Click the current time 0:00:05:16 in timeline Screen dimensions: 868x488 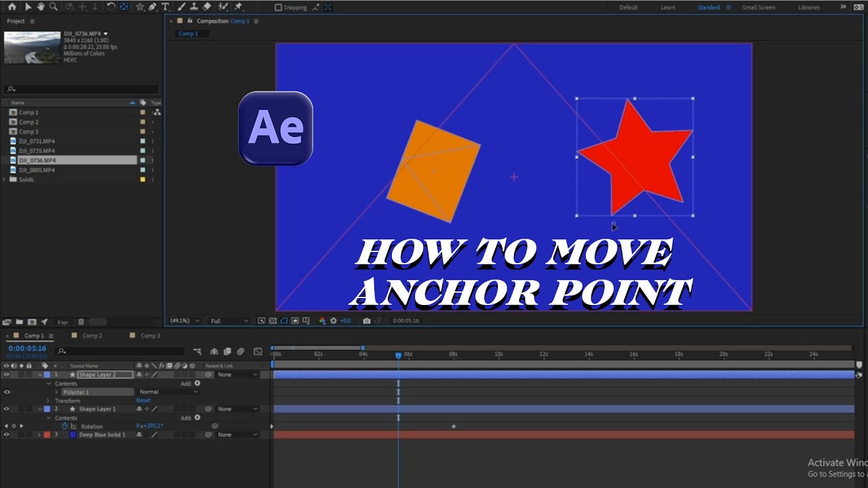click(x=27, y=348)
